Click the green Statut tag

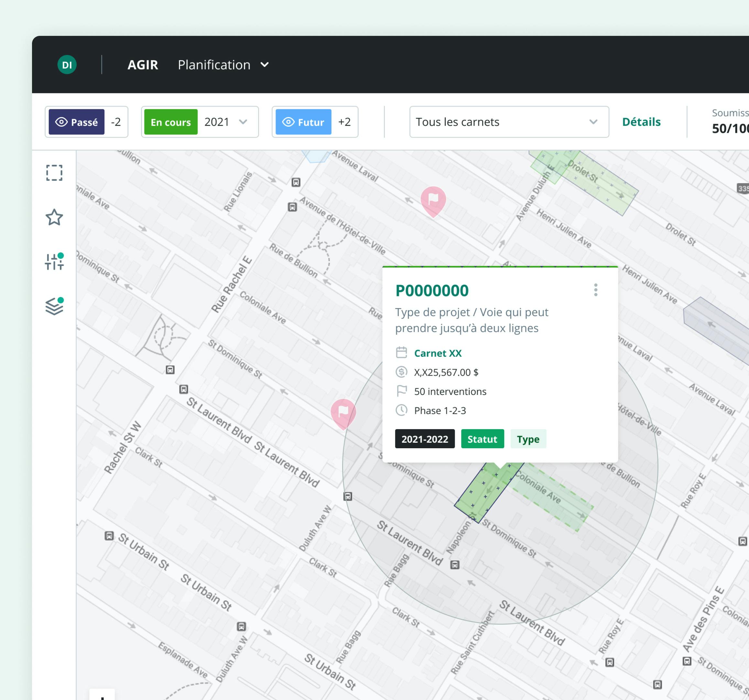482,439
